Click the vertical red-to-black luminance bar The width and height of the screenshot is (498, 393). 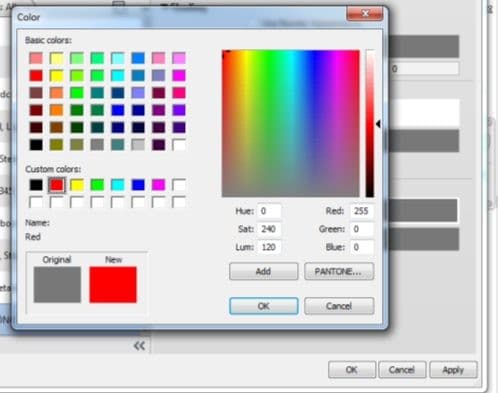pyautogui.click(x=370, y=123)
